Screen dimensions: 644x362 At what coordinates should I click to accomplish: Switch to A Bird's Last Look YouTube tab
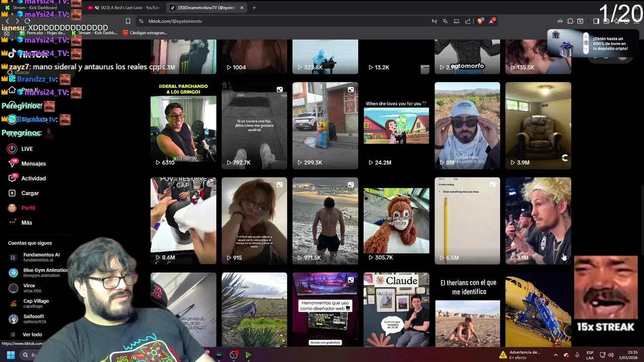(123, 8)
